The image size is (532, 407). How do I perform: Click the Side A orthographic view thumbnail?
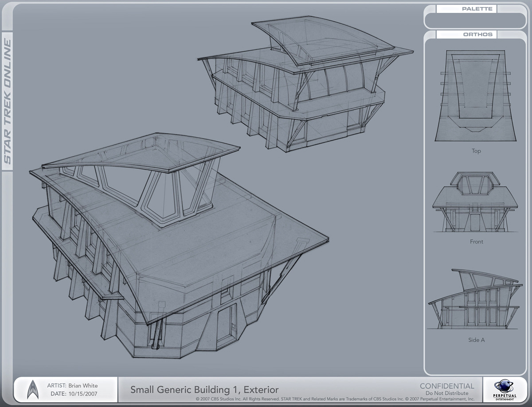tap(476, 299)
